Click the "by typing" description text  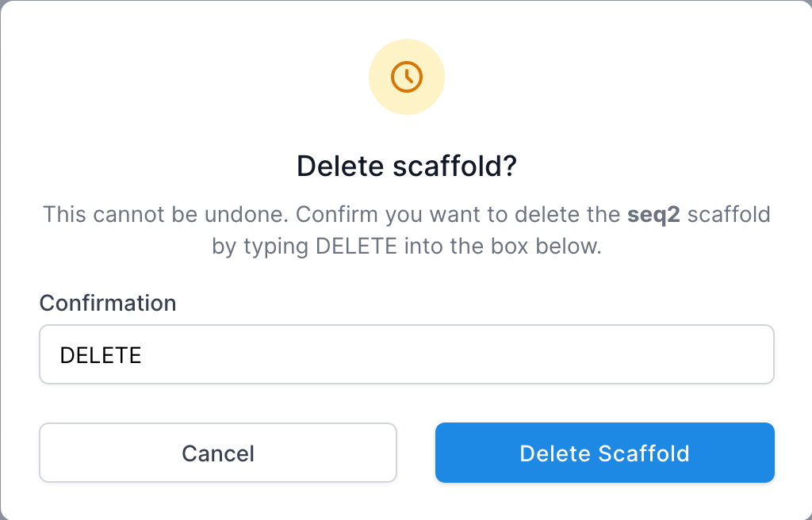tap(260, 247)
